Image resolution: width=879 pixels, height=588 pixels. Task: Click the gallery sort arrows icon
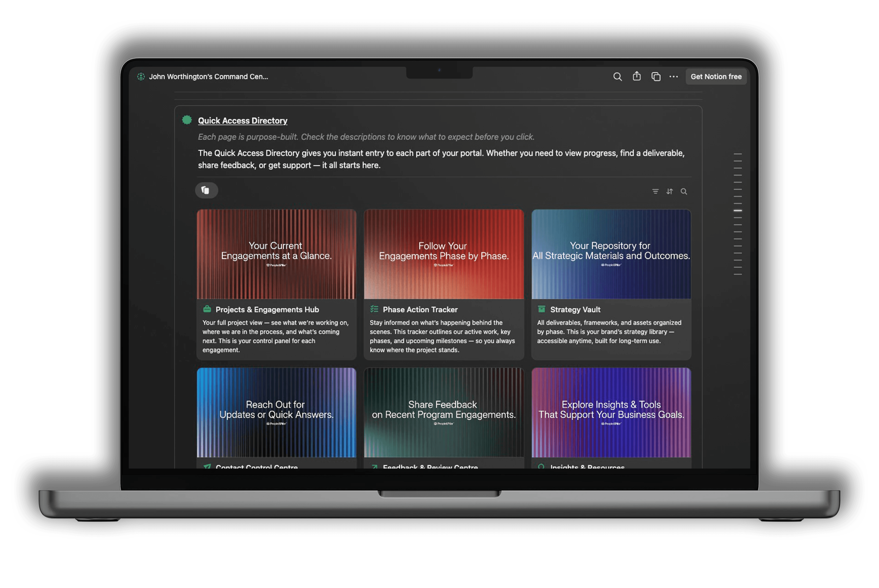(x=670, y=192)
